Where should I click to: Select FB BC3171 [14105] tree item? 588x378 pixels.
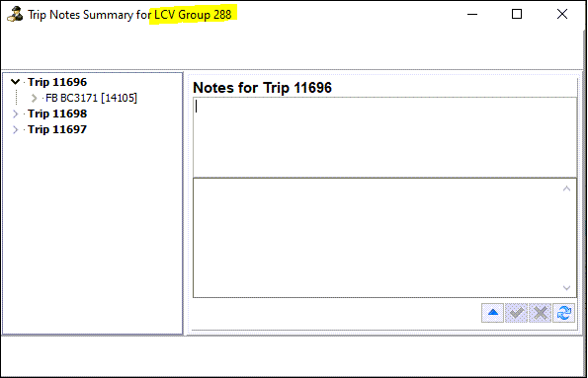[x=91, y=98]
